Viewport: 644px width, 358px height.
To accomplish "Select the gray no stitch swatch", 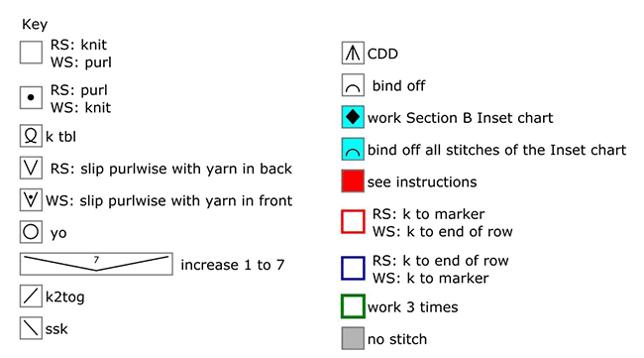I will [x=353, y=339].
